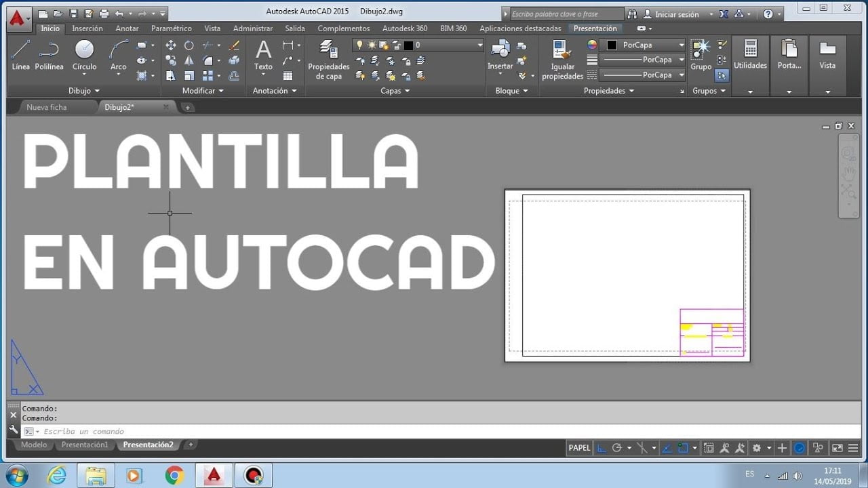Toggle PAPEL paper space button
Image resolution: width=868 pixels, height=488 pixels.
pos(579,448)
